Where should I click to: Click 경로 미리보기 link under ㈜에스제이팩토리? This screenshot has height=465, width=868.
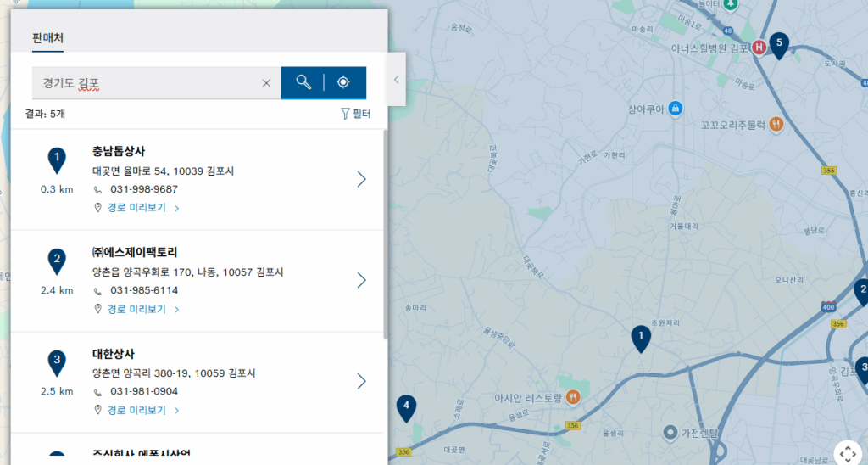pyautogui.click(x=136, y=309)
